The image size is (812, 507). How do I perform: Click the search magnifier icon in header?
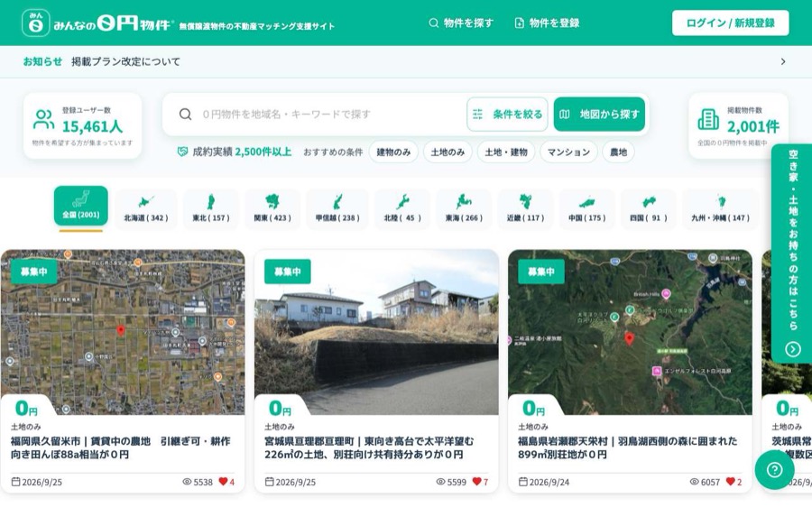point(433,23)
